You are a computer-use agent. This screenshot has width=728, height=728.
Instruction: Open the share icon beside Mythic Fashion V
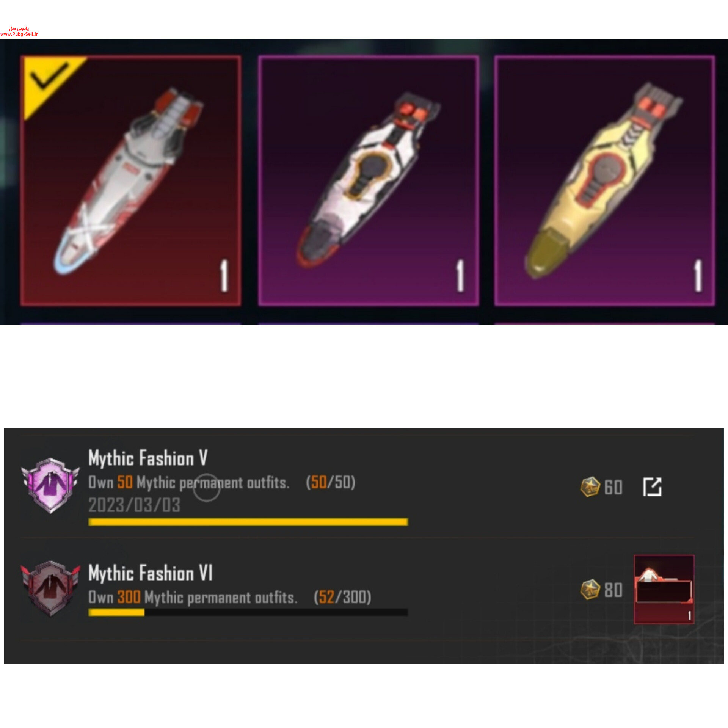(x=652, y=486)
